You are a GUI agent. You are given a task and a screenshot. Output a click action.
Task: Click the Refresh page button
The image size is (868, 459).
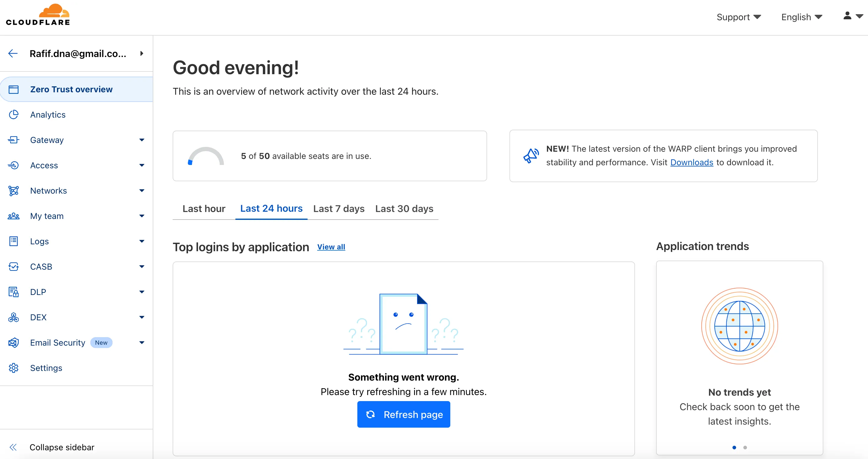[403, 414]
